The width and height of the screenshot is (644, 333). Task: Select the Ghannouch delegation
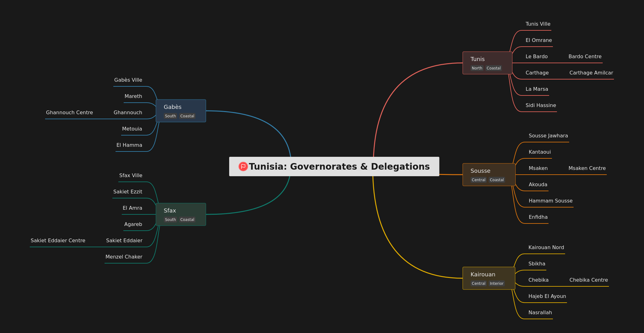128,113
